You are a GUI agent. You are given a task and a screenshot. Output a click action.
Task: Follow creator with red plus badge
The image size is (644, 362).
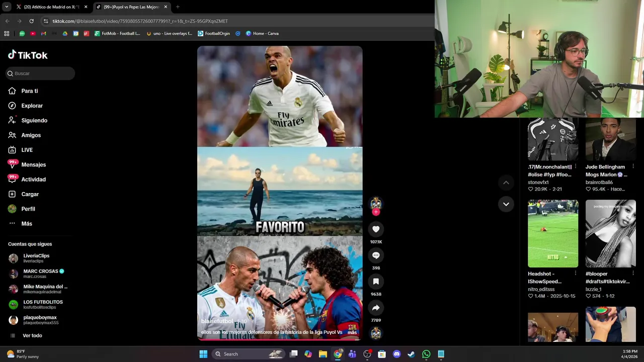pyautogui.click(x=376, y=212)
